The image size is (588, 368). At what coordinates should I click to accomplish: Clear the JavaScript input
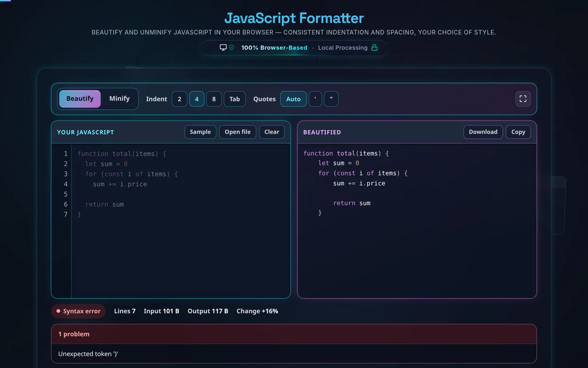pos(272,132)
